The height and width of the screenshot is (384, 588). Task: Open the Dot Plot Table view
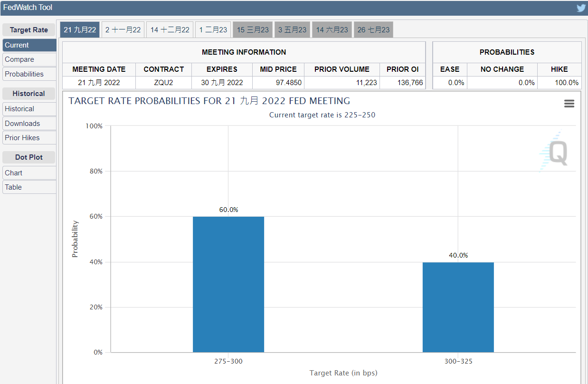click(x=29, y=187)
